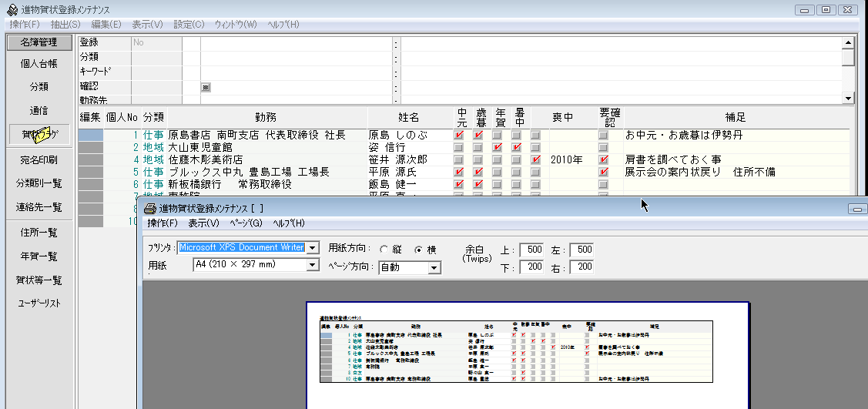This screenshot has width=868, height=409.
Task: Click the 勤務 column header
Action: point(267,117)
